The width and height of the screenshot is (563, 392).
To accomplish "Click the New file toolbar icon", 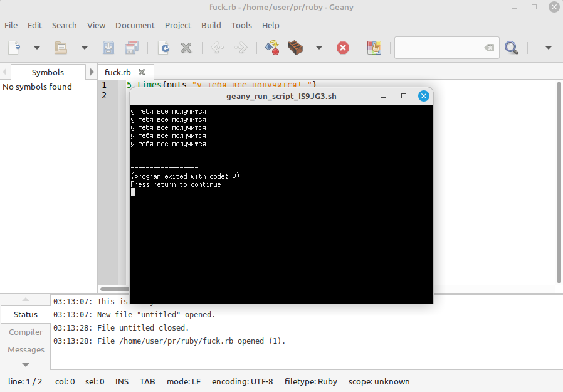I will (14, 48).
